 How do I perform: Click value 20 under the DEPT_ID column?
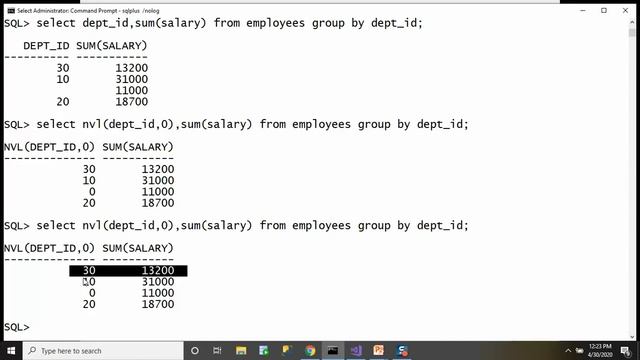[x=63, y=102]
